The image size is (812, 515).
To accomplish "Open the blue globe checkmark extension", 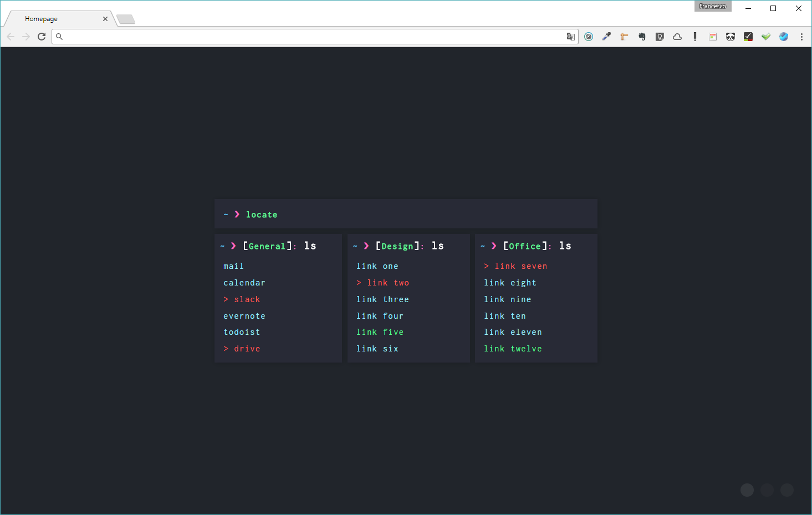I will [x=784, y=37].
